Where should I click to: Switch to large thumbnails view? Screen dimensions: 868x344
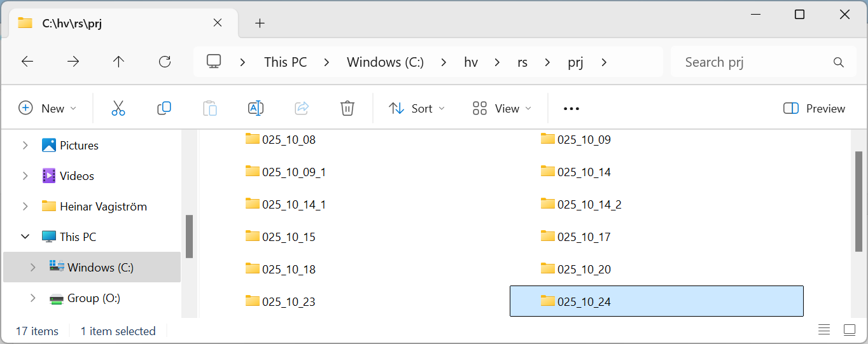(850, 330)
